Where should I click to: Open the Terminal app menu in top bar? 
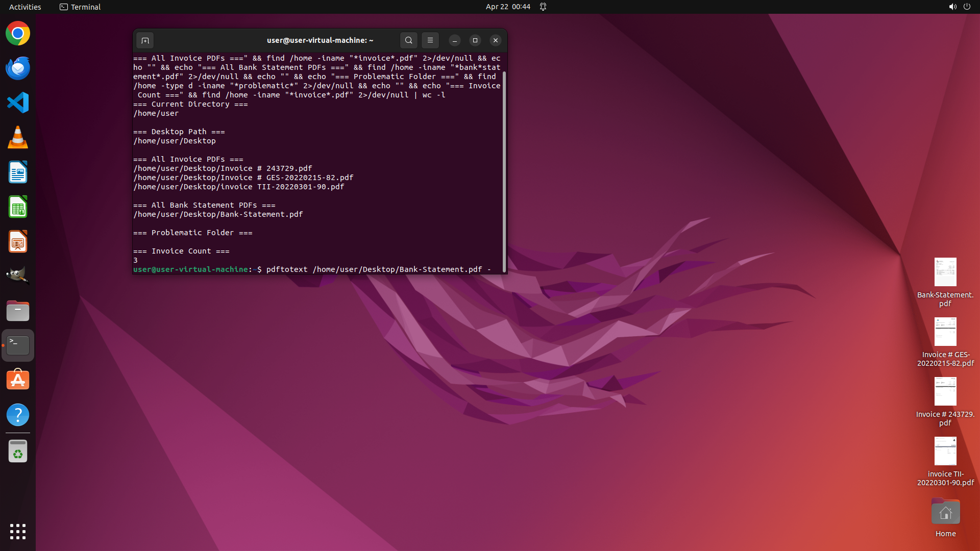[80, 7]
